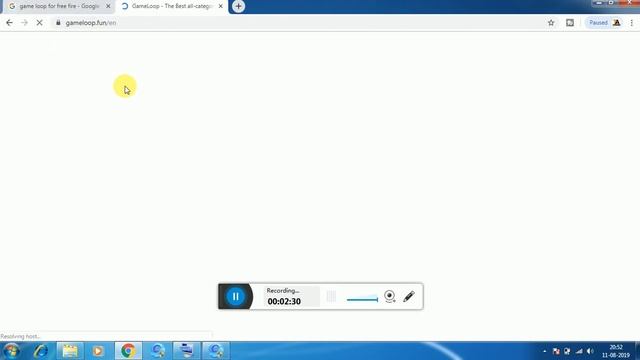
Task: Launch Internet Explorer from the taskbar
Action: tap(40, 351)
